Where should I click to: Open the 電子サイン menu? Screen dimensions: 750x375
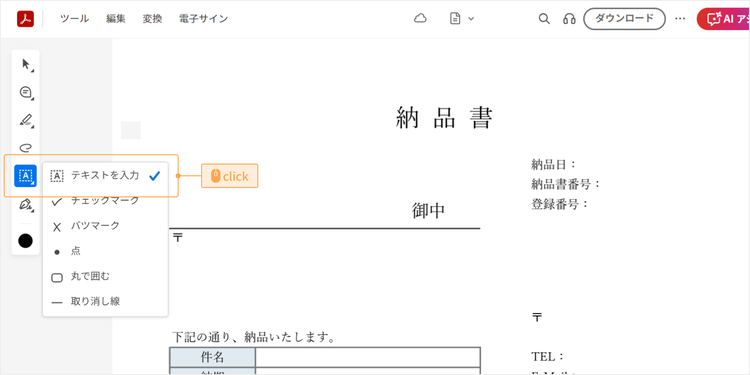tap(203, 19)
